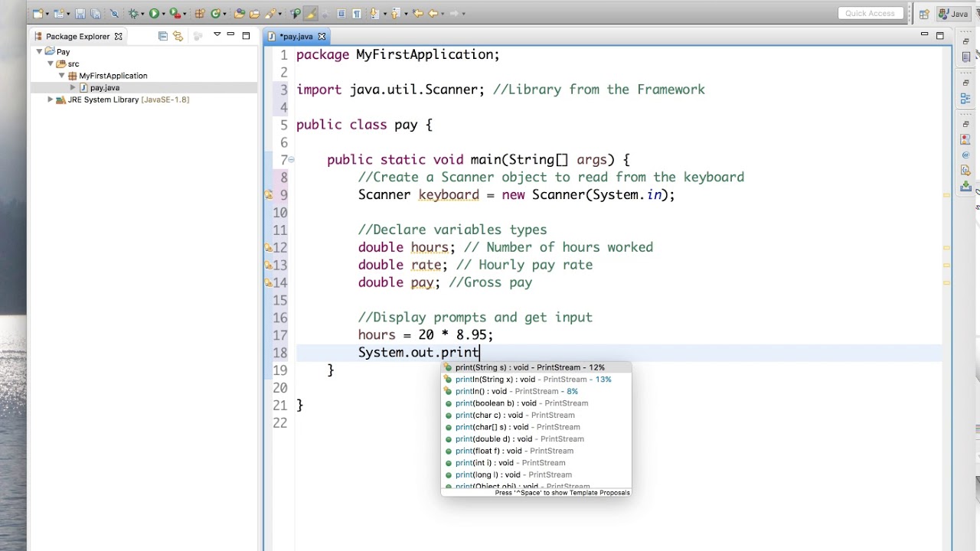Select the Java perspective button

[953, 14]
